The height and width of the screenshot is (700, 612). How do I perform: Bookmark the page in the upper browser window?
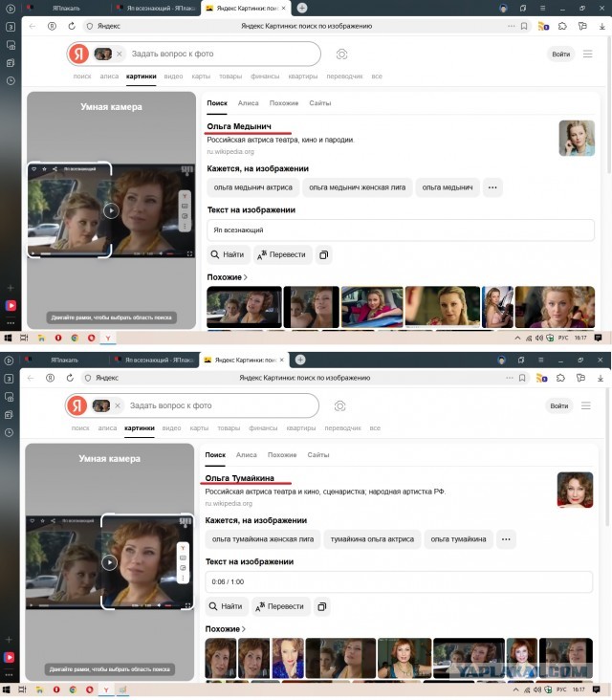click(x=524, y=27)
